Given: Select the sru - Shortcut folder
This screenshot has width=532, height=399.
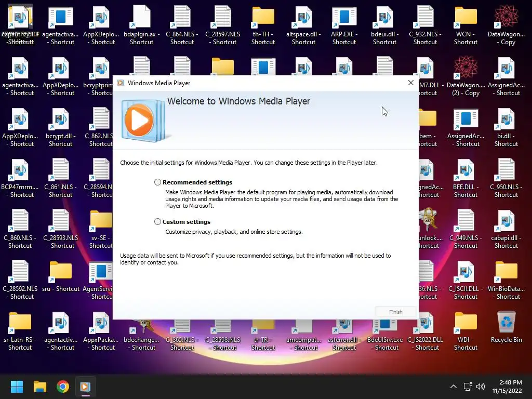Looking at the screenshot, I should 60,276.
